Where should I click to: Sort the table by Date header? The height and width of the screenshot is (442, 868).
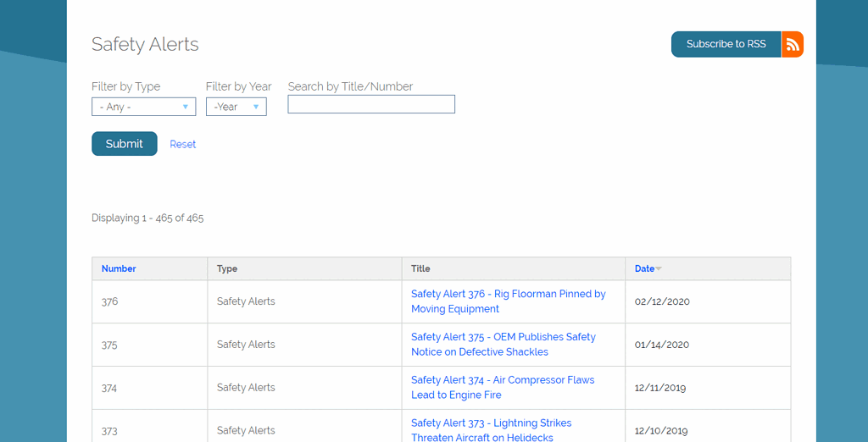click(644, 268)
